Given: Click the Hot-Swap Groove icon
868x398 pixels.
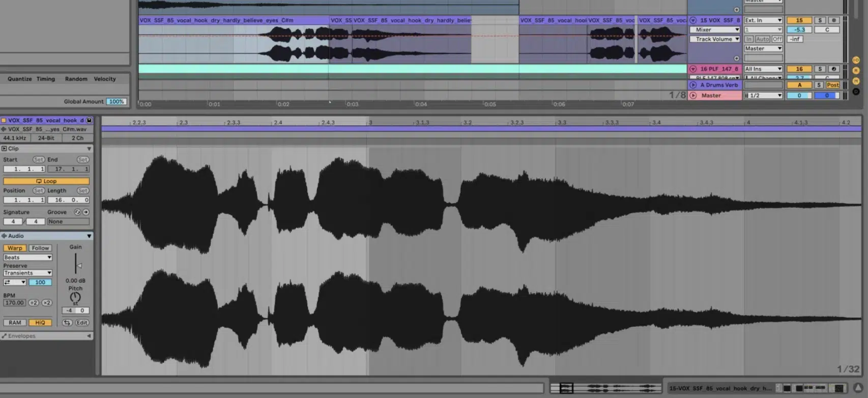Looking at the screenshot, I should [77, 212].
